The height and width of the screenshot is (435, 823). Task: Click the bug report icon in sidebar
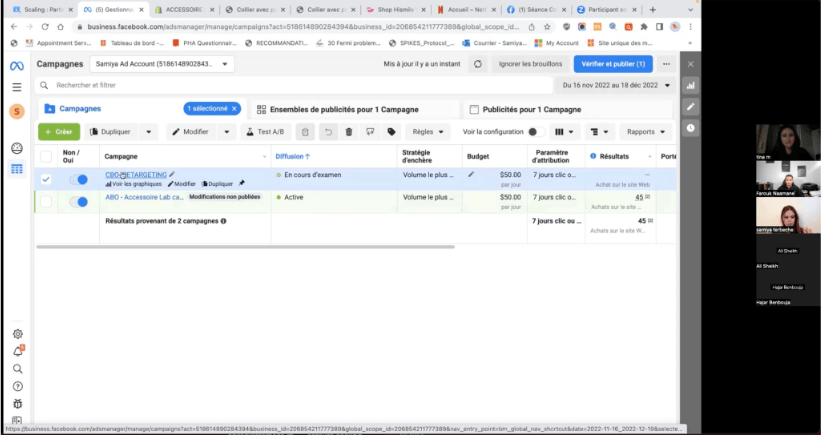(18, 404)
